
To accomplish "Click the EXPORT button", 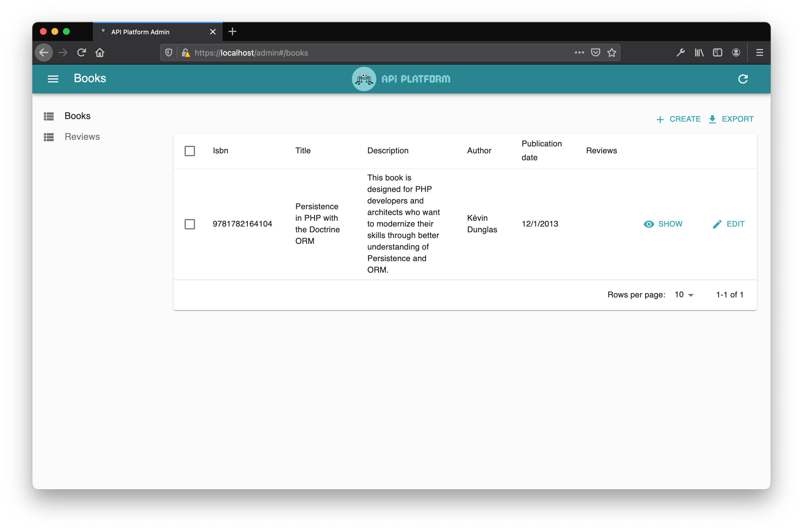I will (x=731, y=119).
